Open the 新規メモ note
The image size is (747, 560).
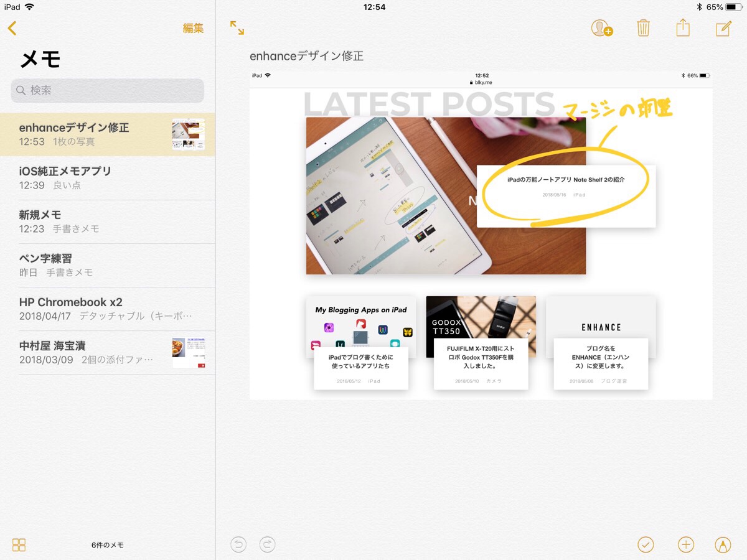tap(107, 222)
